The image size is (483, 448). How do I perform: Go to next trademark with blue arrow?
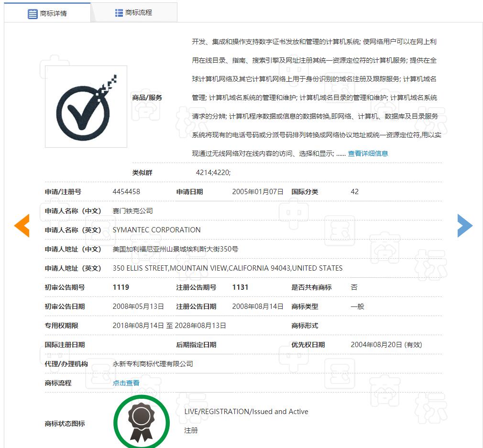(465, 225)
